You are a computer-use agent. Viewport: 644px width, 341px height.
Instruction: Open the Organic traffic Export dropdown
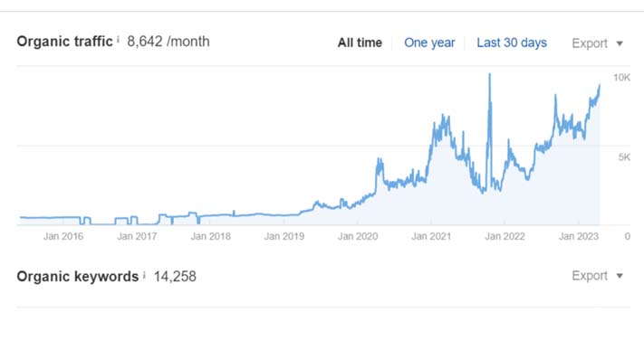tap(598, 43)
